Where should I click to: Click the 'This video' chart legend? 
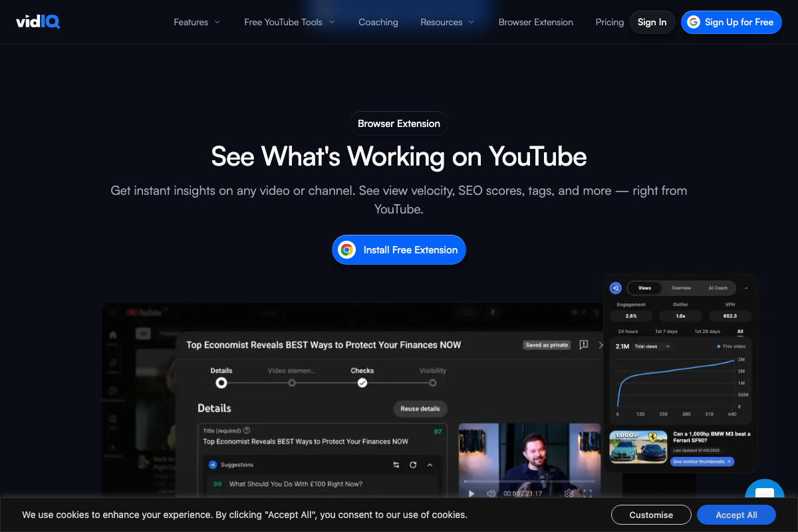[731, 346]
